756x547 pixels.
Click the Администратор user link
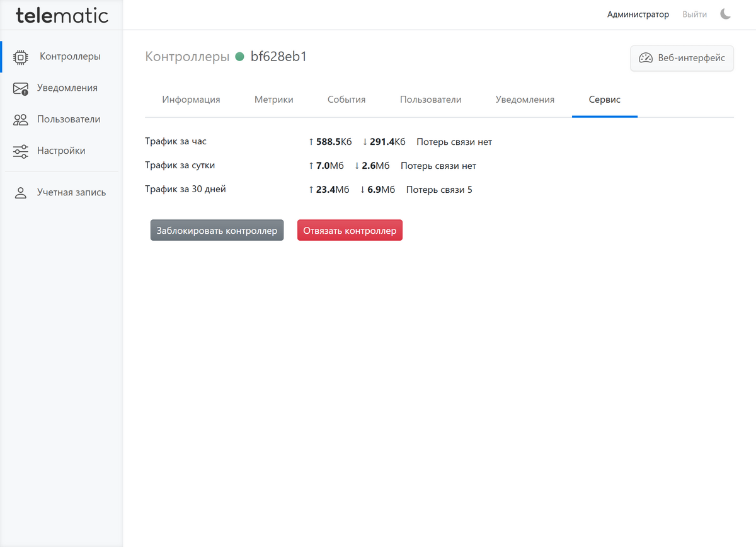tap(638, 14)
